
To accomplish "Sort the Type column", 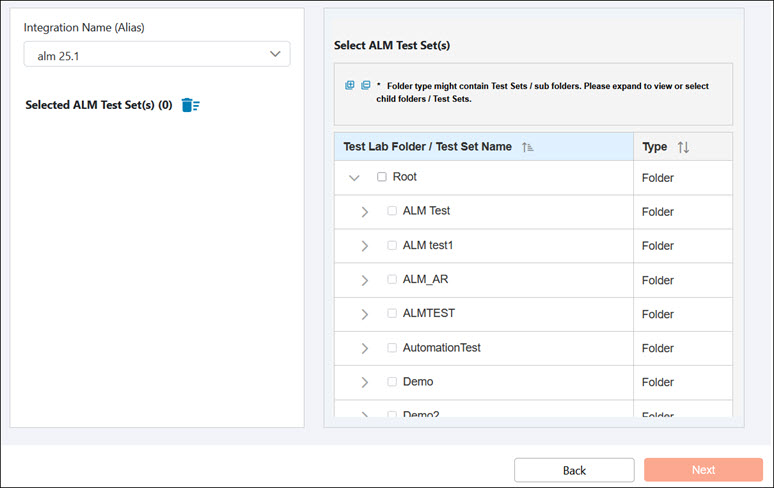I will pos(683,147).
